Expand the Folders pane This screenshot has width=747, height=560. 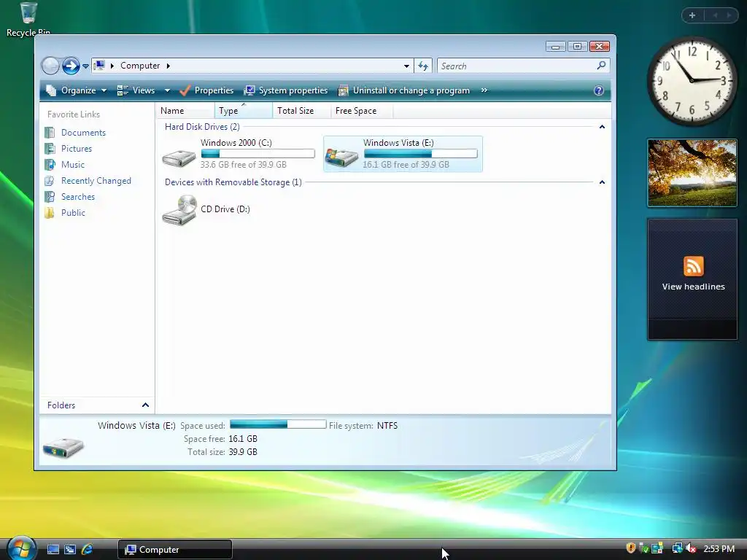pos(145,405)
